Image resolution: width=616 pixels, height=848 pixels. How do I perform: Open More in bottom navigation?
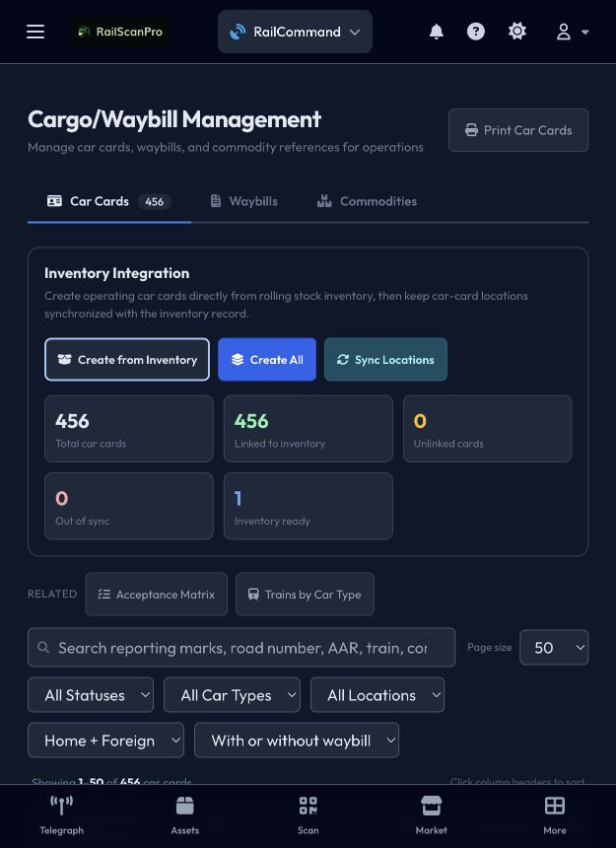coord(554,815)
